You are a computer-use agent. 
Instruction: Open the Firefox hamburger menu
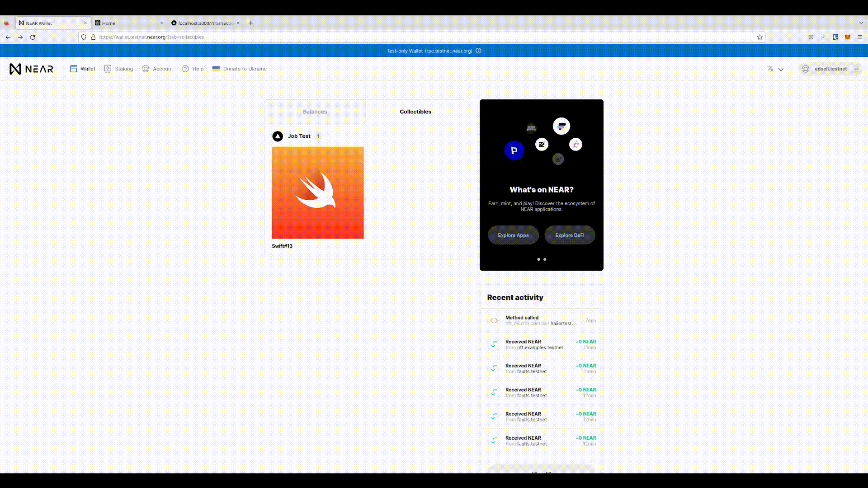860,37
